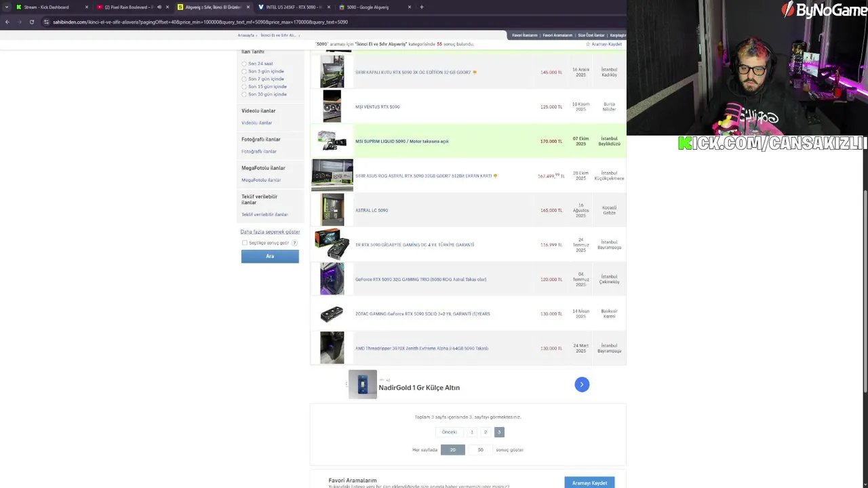Open the Favori İlanlarım header link
The image size is (868, 488).
coord(524,35)
